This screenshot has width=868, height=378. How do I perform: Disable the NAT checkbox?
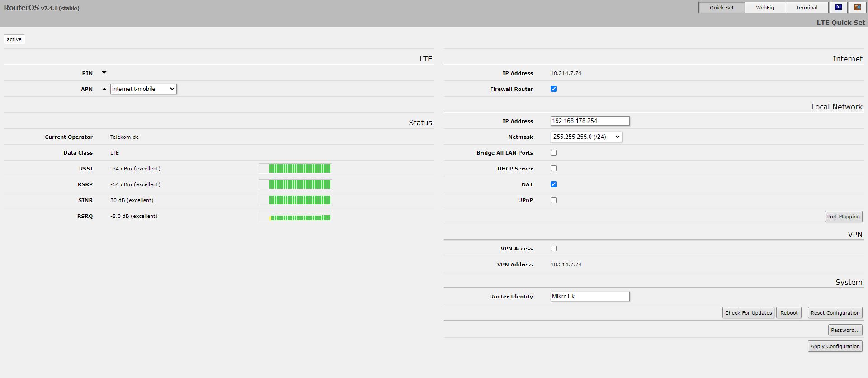(x=553, y=184)
